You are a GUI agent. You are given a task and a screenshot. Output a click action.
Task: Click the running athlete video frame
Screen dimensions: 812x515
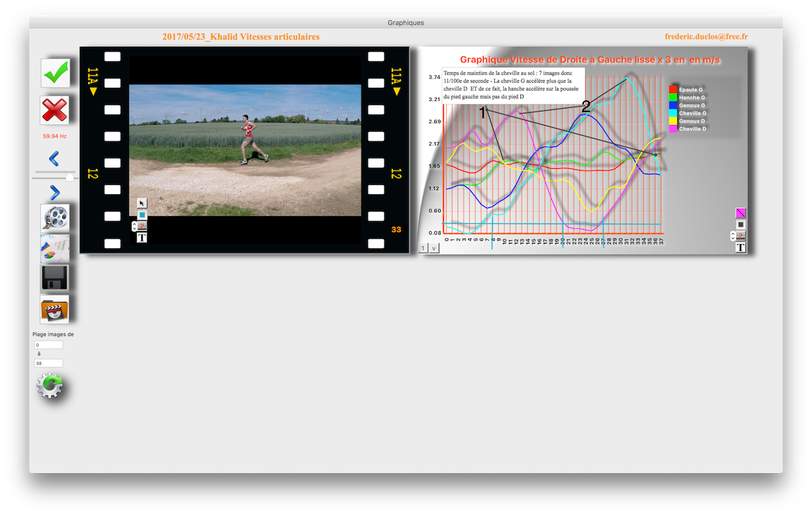(245, 150)
